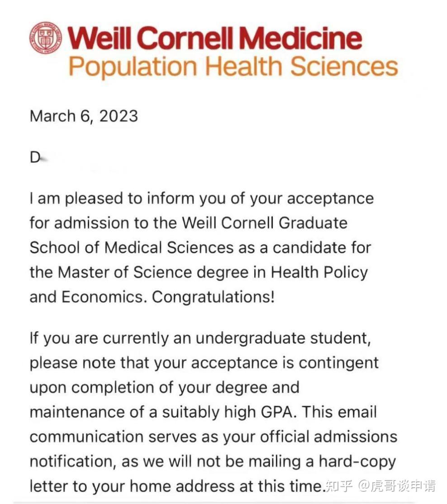
Task: Select the date March 6, 2023
Action: (84, 116)
